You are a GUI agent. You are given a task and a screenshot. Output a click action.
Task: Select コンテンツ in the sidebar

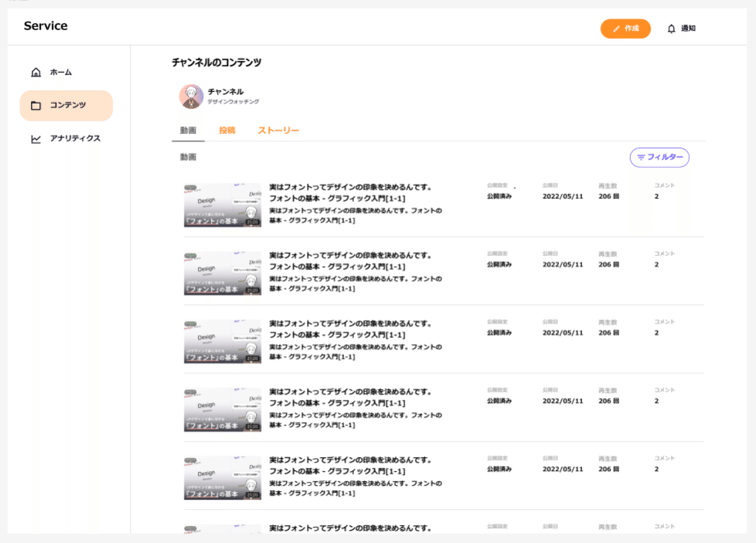tap(66, 105)
